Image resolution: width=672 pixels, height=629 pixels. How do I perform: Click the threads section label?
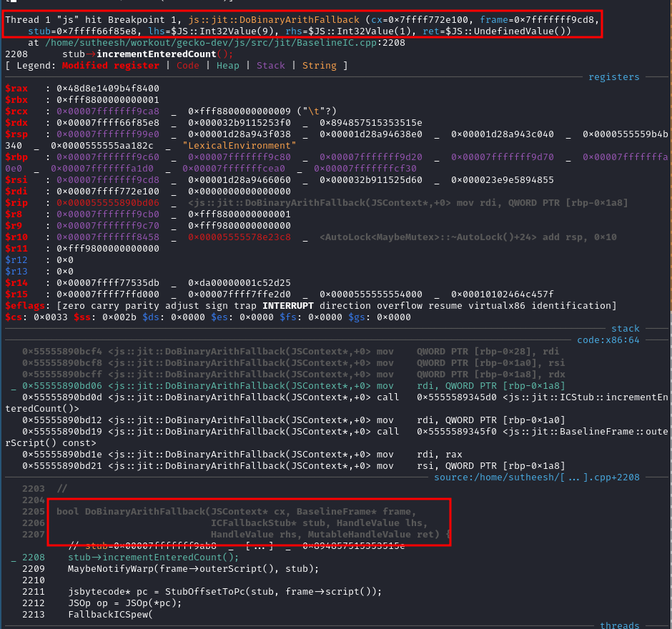point(619,625)
